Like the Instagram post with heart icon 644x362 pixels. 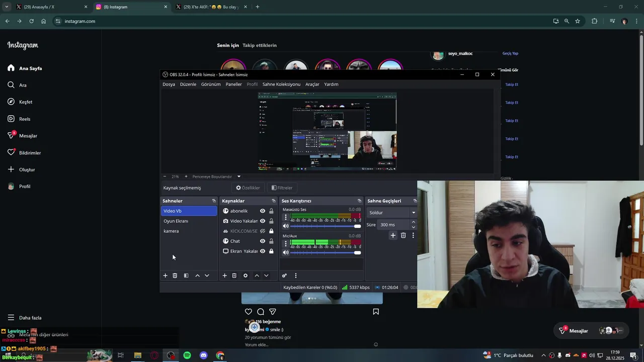coord(249,312)
